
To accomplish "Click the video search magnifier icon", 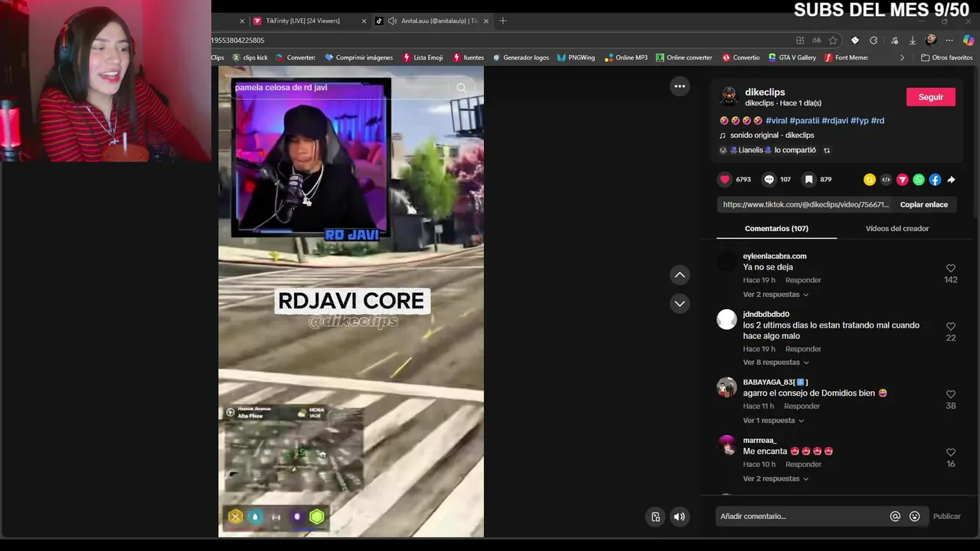I will tap(461, 87).
